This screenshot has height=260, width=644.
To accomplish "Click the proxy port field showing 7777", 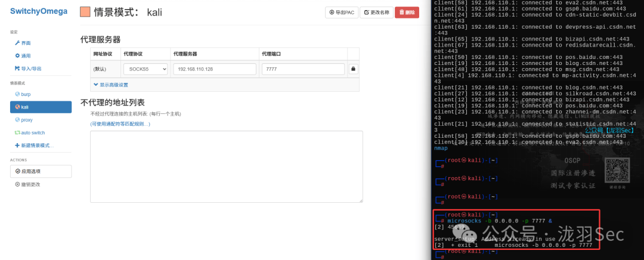I will pyautogui.click(x=302, y=69).
